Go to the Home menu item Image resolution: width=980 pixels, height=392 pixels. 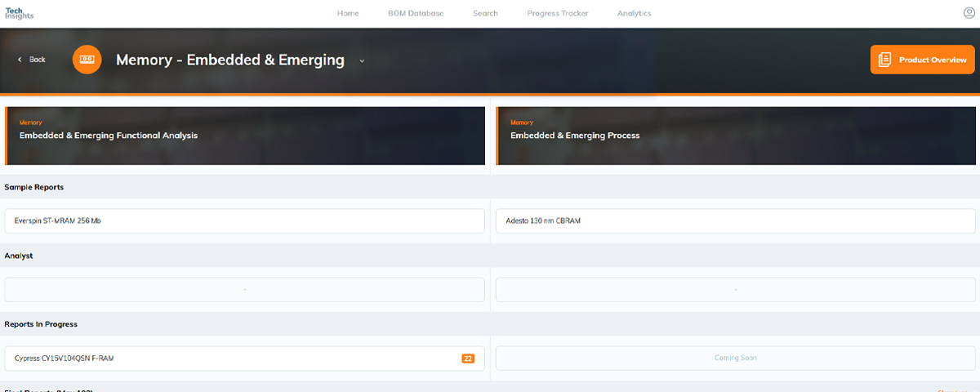(348, 13)
